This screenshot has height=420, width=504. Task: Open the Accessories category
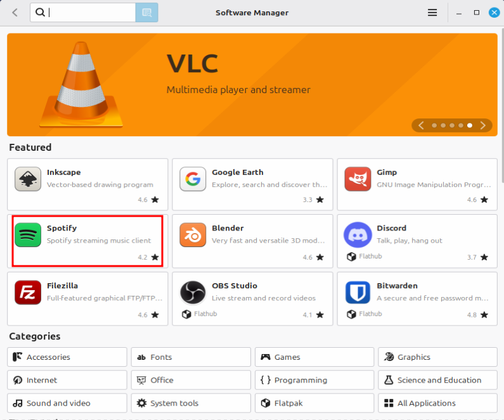tap(67, 357)
